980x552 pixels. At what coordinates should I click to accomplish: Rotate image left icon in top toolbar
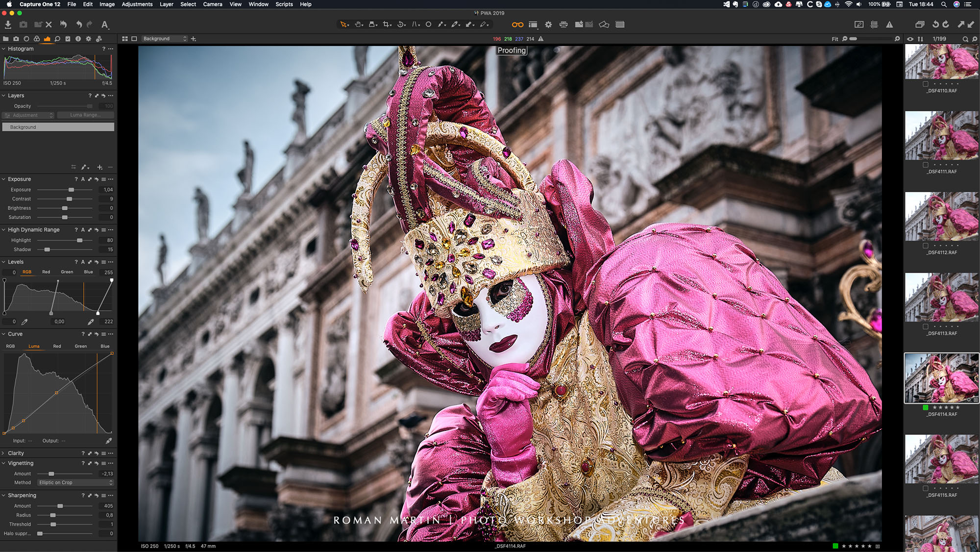pos(935,25)
